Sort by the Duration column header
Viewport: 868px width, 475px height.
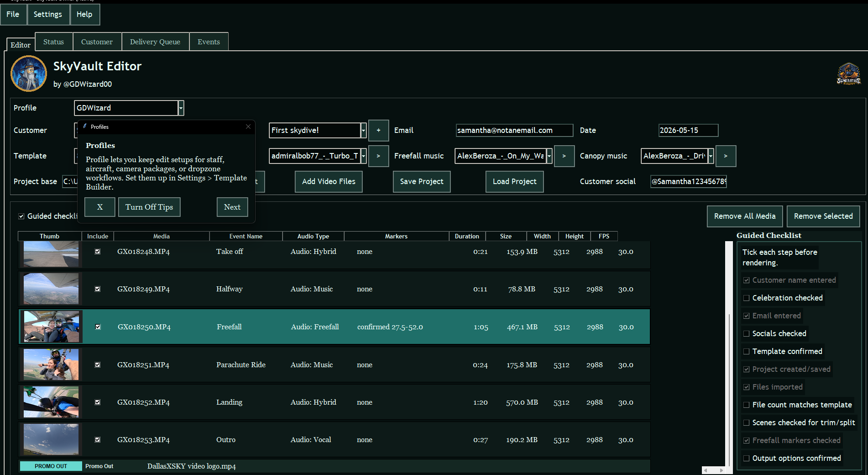click(x=467, y=236)
